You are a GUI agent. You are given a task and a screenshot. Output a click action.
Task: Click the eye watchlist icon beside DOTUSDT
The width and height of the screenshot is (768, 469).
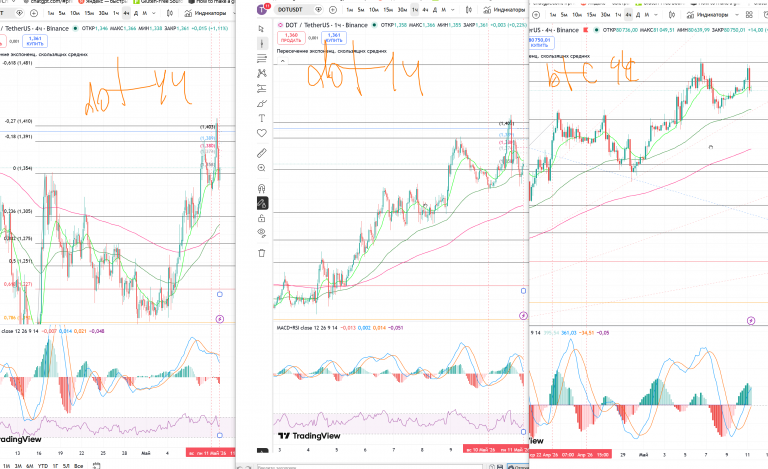[x=318, y=9]
